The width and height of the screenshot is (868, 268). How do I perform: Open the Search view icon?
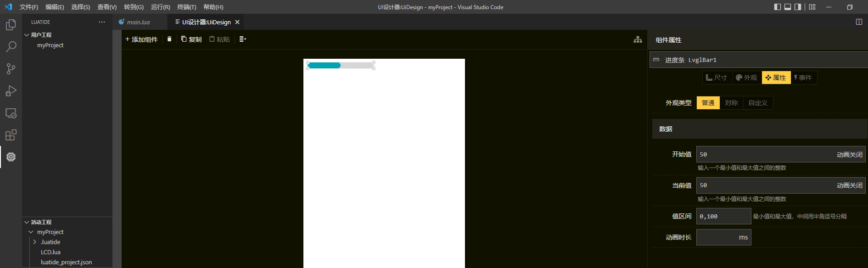click(x=11, y=47)
